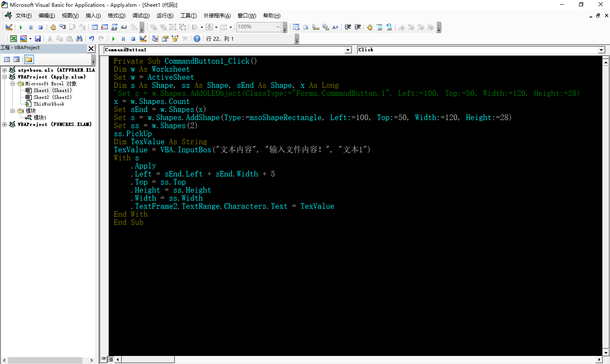This screenshot has height=364, width=610.
Task: Click View Code in the project panel
Action: coord(7,59)
